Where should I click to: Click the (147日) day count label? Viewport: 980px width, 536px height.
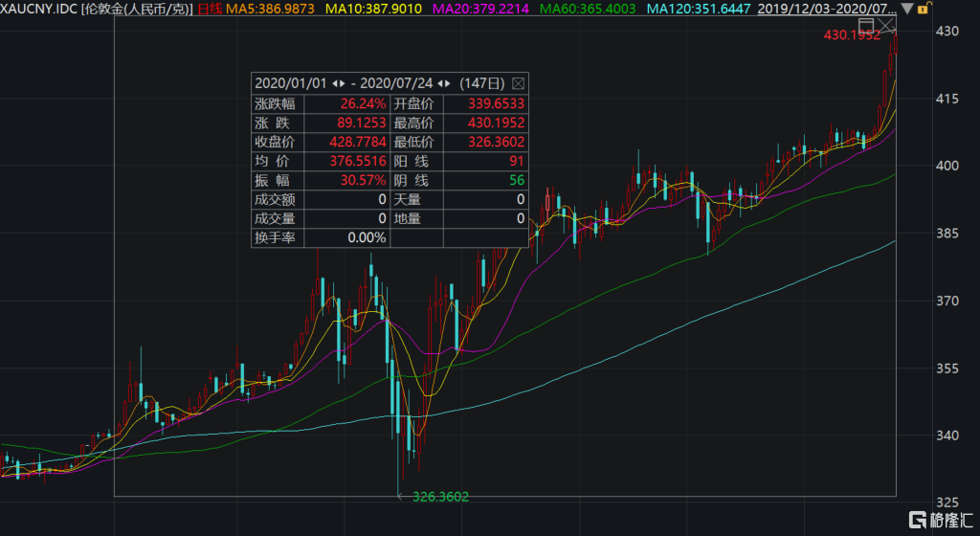coord(482,83)
